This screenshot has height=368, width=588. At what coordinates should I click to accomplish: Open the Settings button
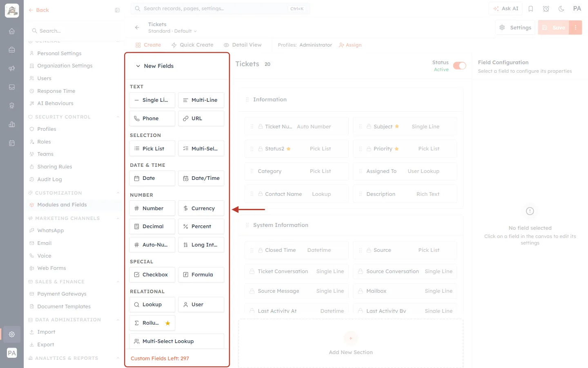coord(516,27)
